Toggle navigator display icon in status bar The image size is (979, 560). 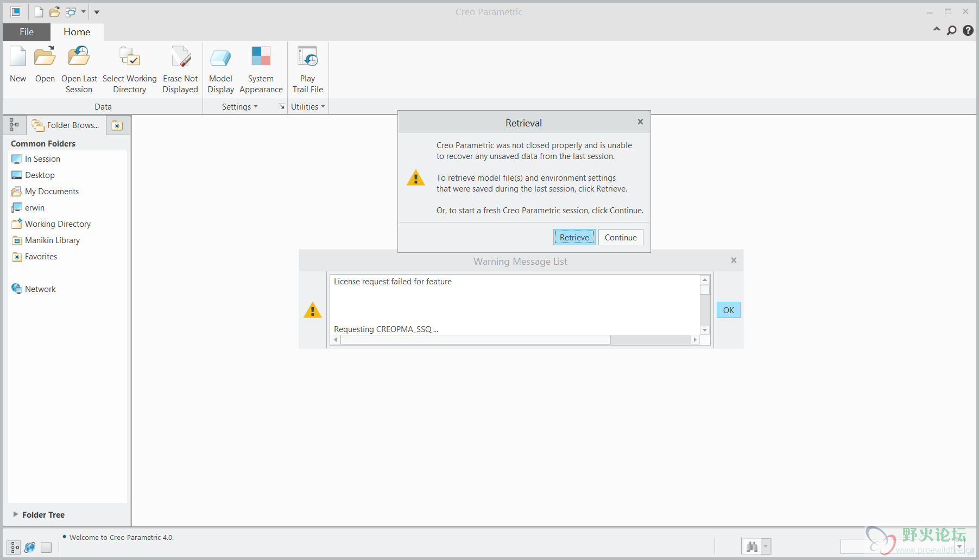click(x=15, y=548)
